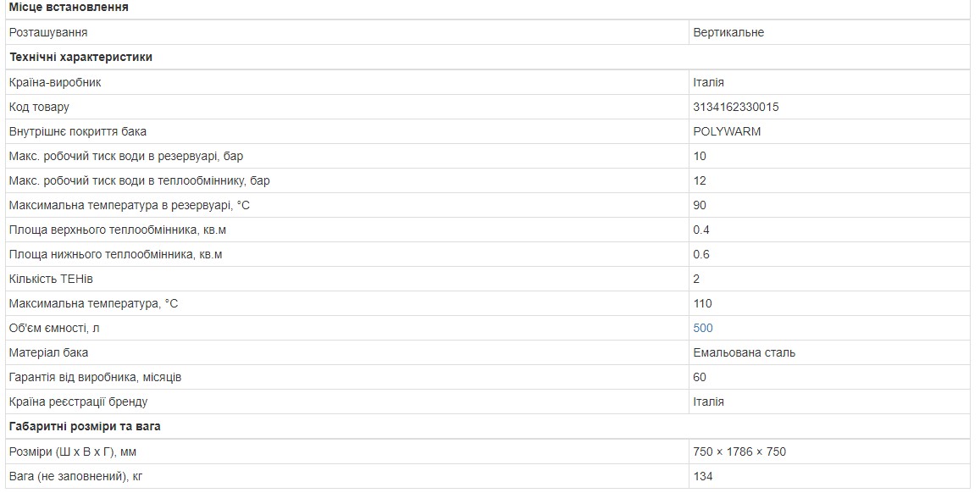Click the 'Місце встановлення' section header
980x493 pixels.
(x=69, y=7)
